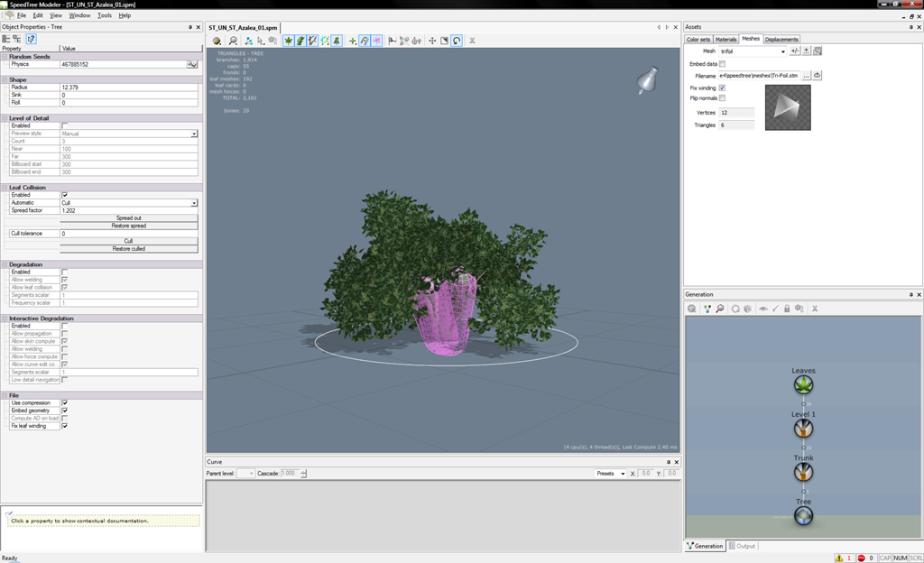924x563 pixels.
Task: Click the Spread factor value field
Action: 128,210
